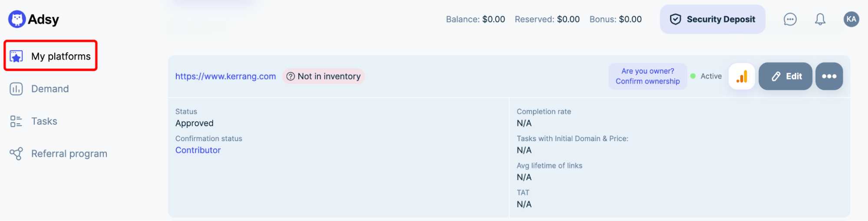
Task: Click the orange analytics bars icon
Action: (742, 76)
